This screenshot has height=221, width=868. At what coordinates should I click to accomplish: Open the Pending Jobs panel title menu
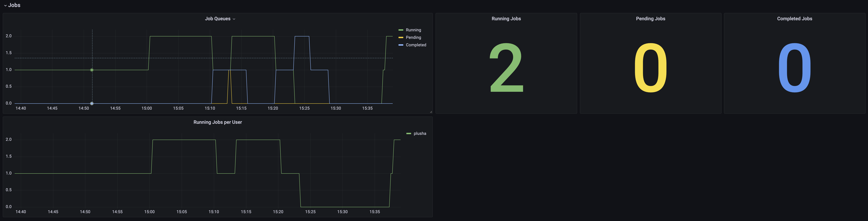650,19
